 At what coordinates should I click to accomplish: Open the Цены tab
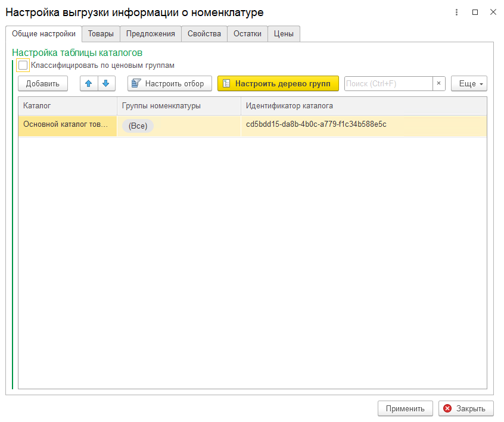(284, 34)
